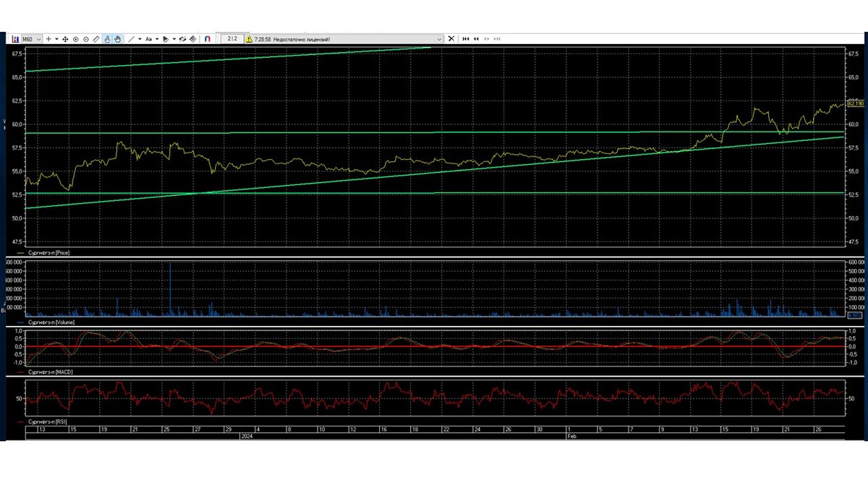Toggle the magnet snap mode
This screenshot has height=488, width=868.
pyautogui.click(x=207, y=39)
